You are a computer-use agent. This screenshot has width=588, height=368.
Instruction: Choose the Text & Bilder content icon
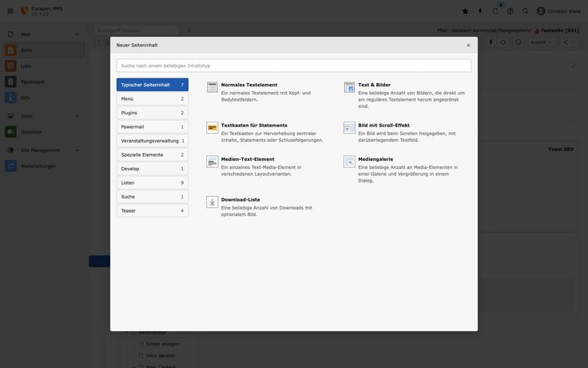click(350, 87)
